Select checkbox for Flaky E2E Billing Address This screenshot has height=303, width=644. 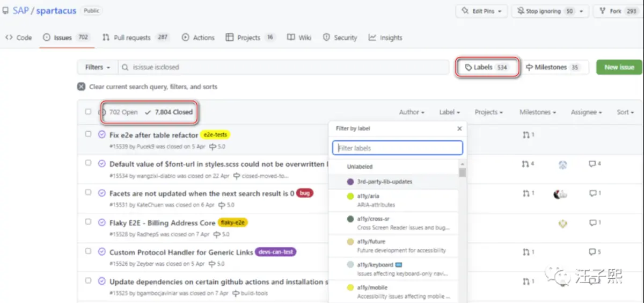[x=88, y=221]
